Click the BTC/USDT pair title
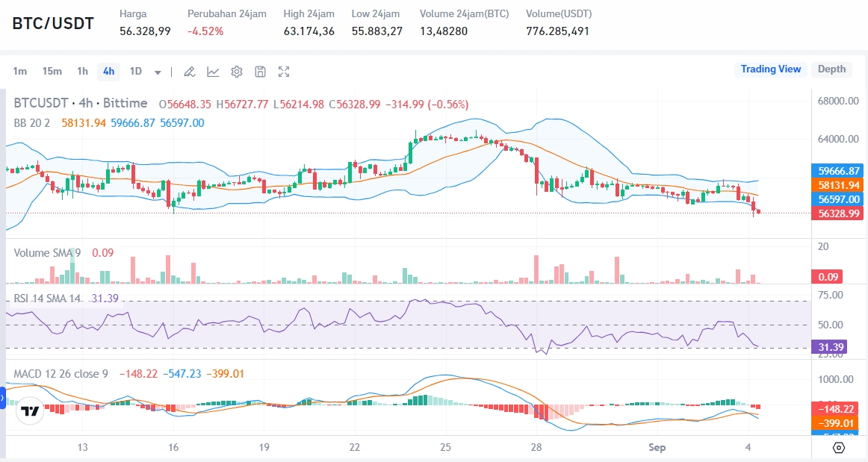This screenshot has height=462, width=868. pyautogui.click(x=53, y=23)
